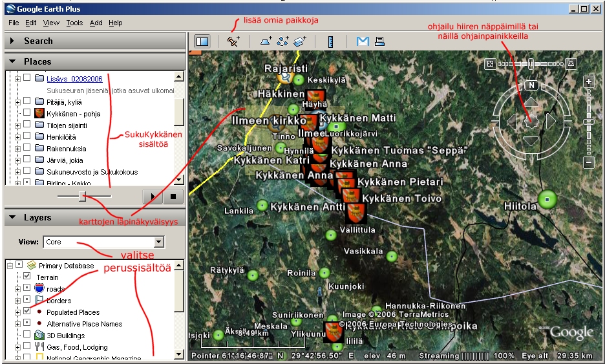Collapse the Primary Database node
This screenshot has height=364, width=605.
[x=10, y=266]
